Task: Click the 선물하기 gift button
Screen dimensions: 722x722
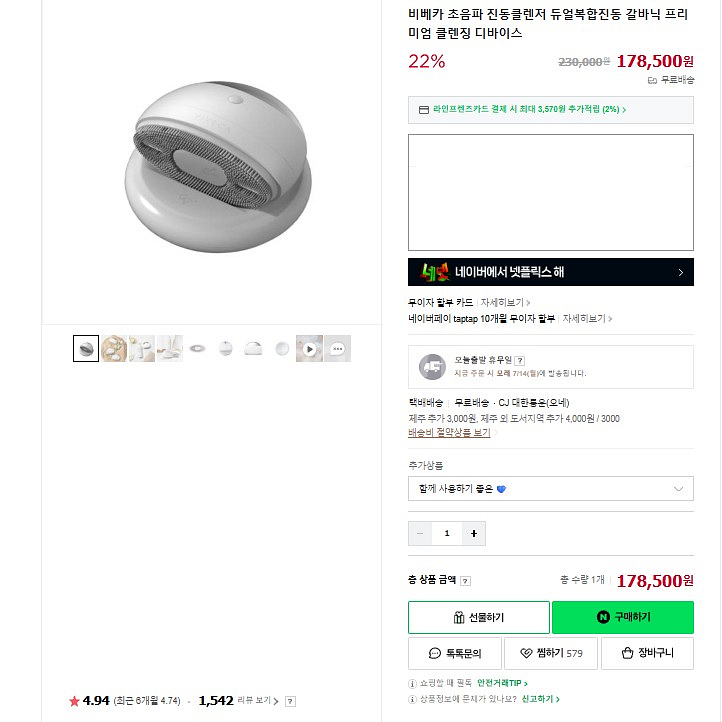Action: tap(478, 617)
